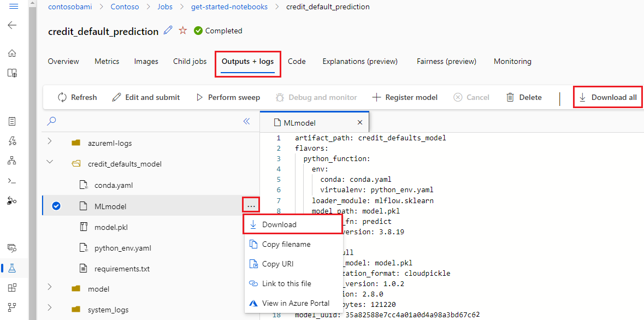Go to Home via the sidebar house icon

coord(12,53)
